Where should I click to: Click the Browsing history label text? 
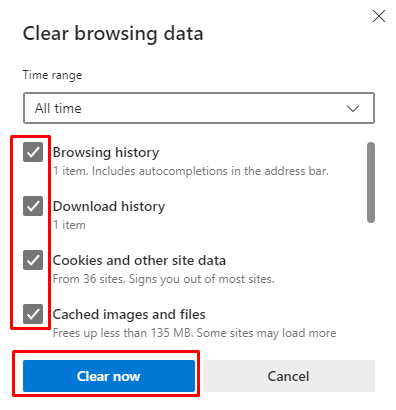tap(106, 152)
